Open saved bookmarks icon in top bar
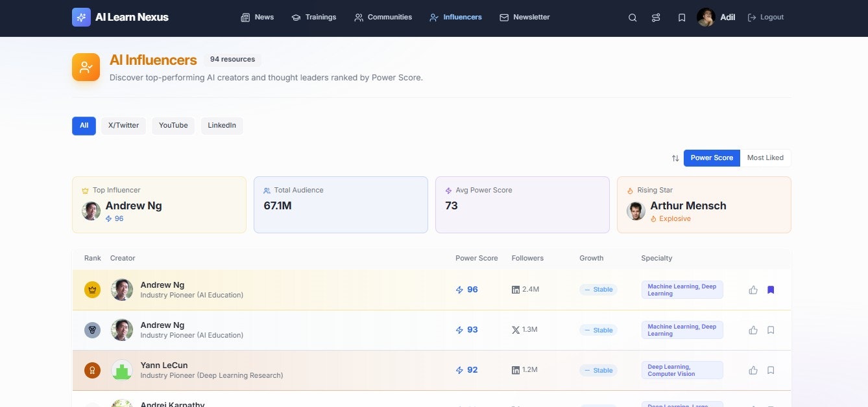Screen dimensions: 868x407 pos(682,17)
